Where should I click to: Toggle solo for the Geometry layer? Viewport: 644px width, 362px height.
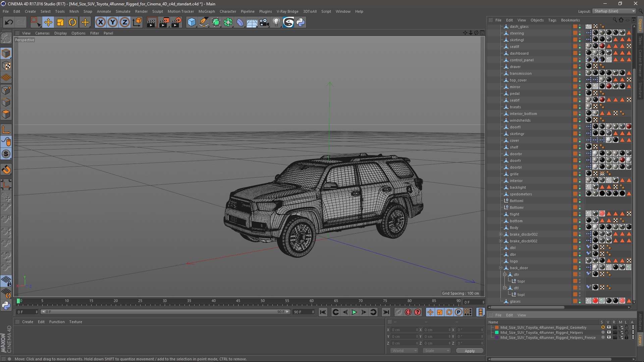click(603, 327)
